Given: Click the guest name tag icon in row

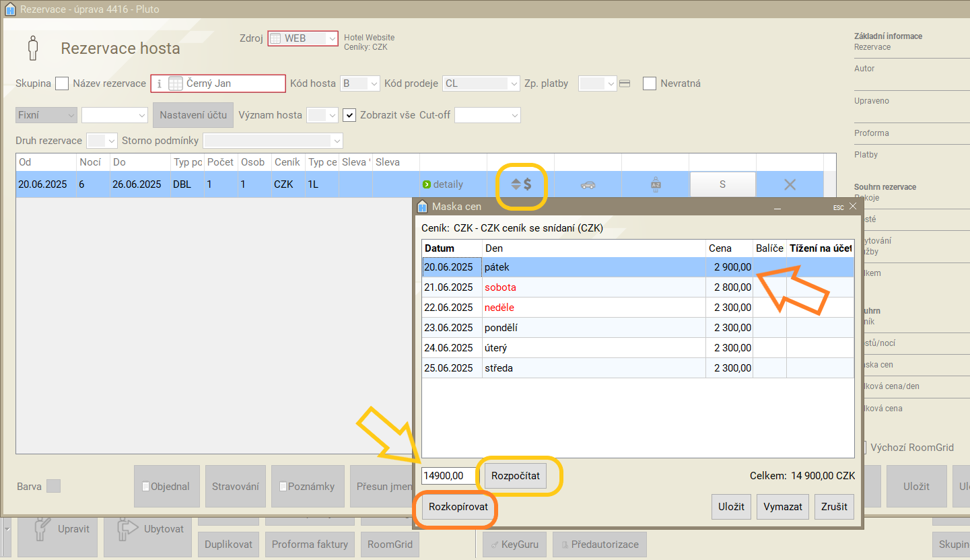Looking at the screenshot, I should tap(655, 184).
